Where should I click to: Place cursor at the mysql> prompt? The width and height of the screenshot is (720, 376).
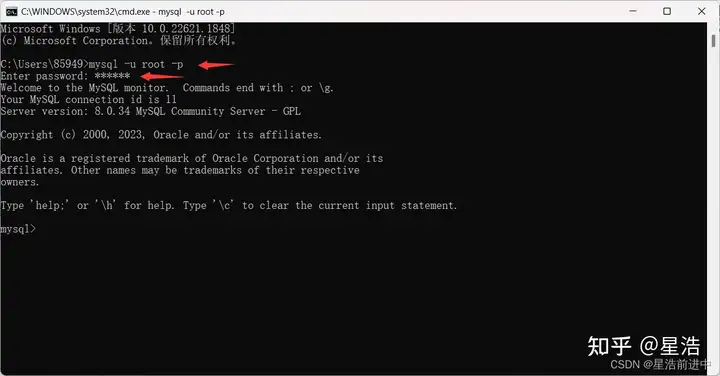(x=38, y=229)
